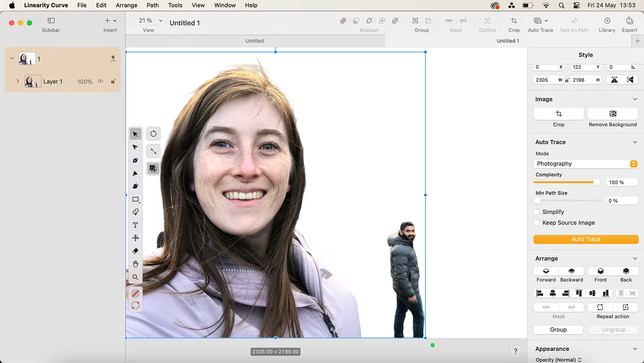The image size is (644, 363).
Task: Select the Hand pan tool
Action: coord(135,264)
